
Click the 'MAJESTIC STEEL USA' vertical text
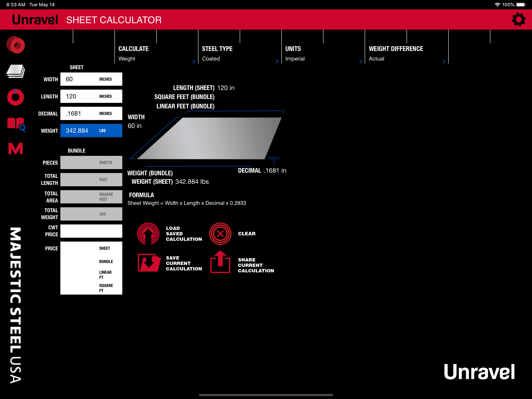[x=16, y=305]
